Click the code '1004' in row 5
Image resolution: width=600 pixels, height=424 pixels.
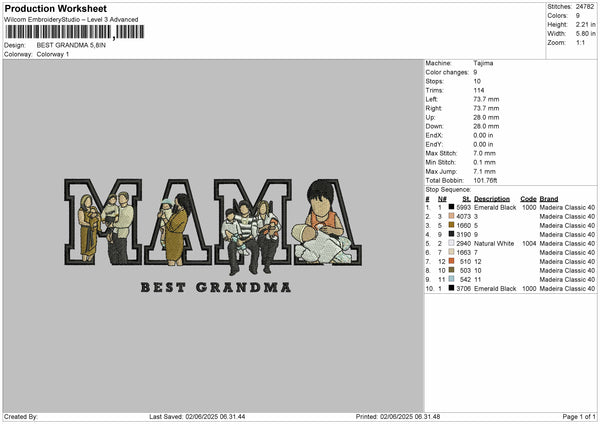(529, 243)
